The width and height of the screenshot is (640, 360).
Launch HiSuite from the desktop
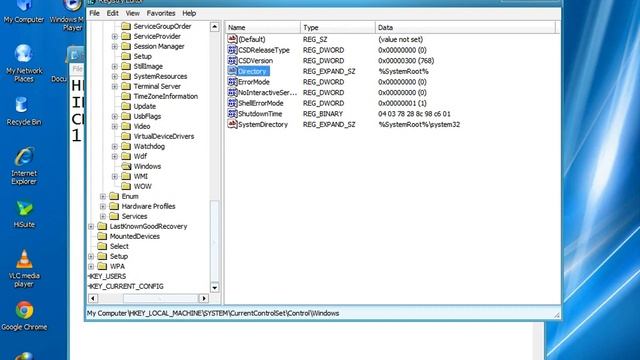[24, 214]
